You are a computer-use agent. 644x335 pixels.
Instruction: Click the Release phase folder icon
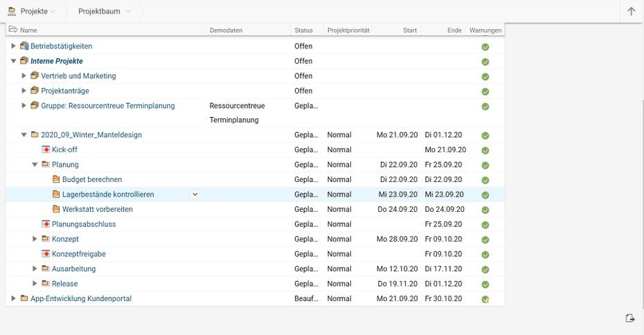tap(46, 283)
